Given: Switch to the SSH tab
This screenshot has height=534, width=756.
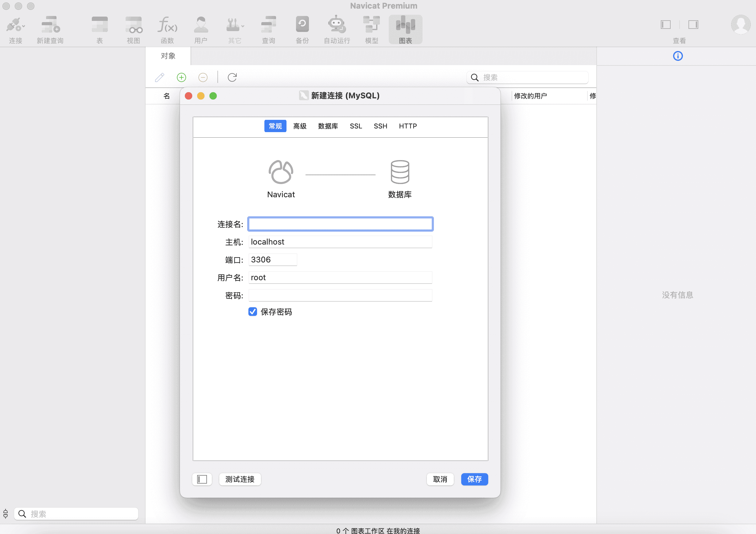Looking at the screenshot, I should pos(380,126).
